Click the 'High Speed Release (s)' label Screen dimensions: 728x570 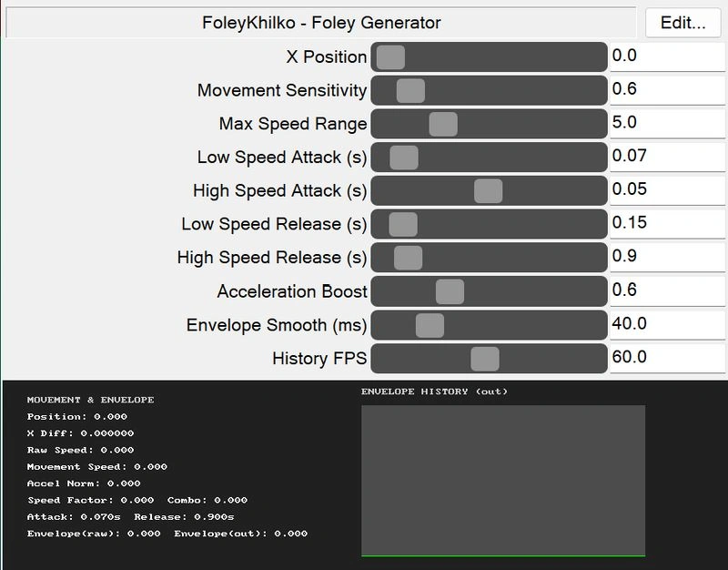click(272, 258)
